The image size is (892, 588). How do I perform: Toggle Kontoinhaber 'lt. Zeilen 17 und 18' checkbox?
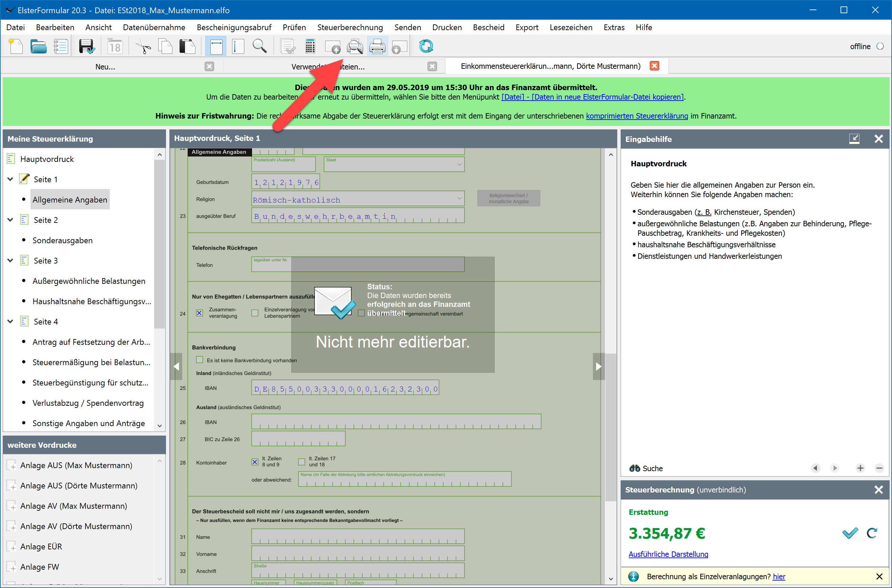(x=302, y=462)
